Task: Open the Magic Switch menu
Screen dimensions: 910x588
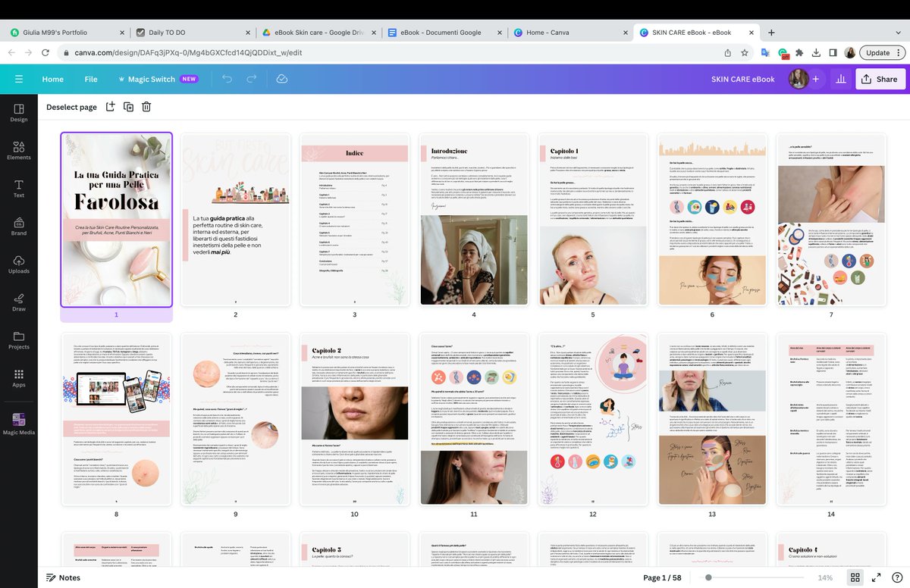Action: point(158,79)
